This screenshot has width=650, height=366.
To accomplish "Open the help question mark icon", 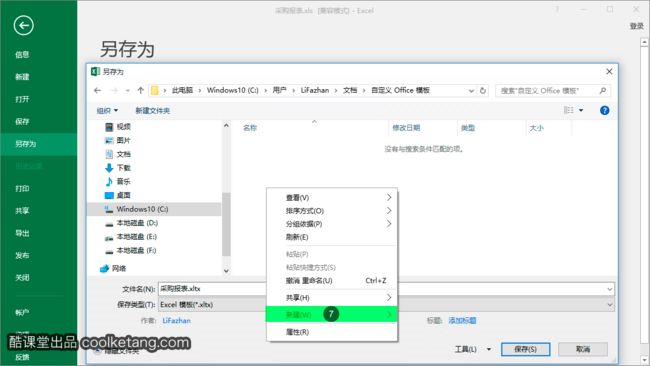I will point(604,110).
